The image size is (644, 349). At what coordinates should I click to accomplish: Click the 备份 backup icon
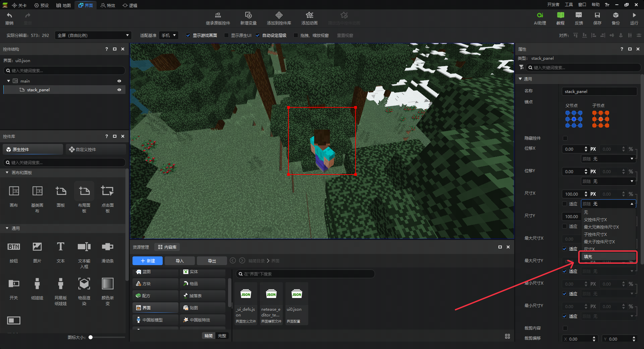pyautogui.click(x=615, y=15)
